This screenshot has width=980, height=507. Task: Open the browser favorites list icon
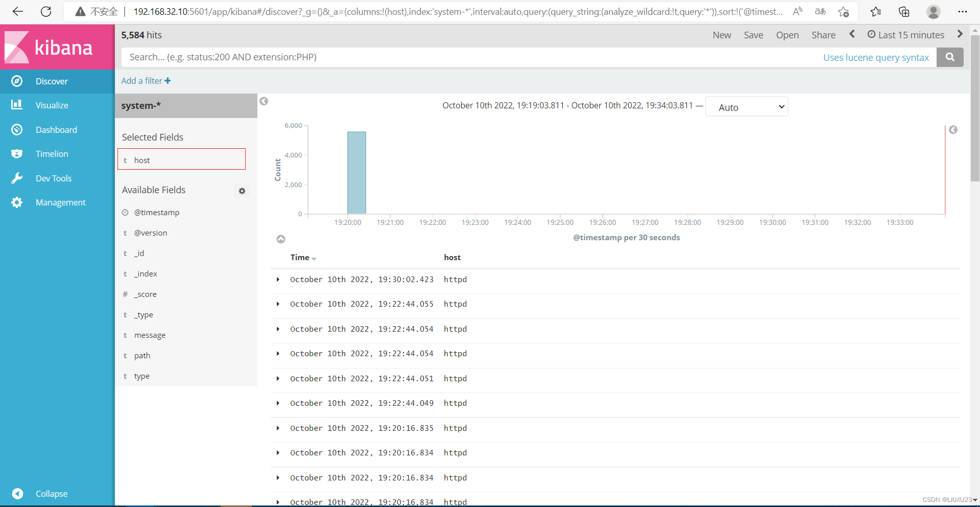(876, 11)
